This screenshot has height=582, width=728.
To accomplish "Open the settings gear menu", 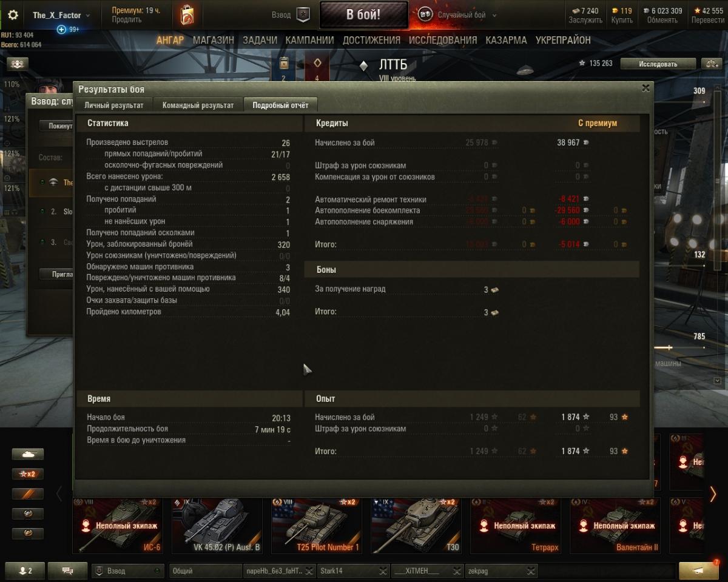I will 12,15.
